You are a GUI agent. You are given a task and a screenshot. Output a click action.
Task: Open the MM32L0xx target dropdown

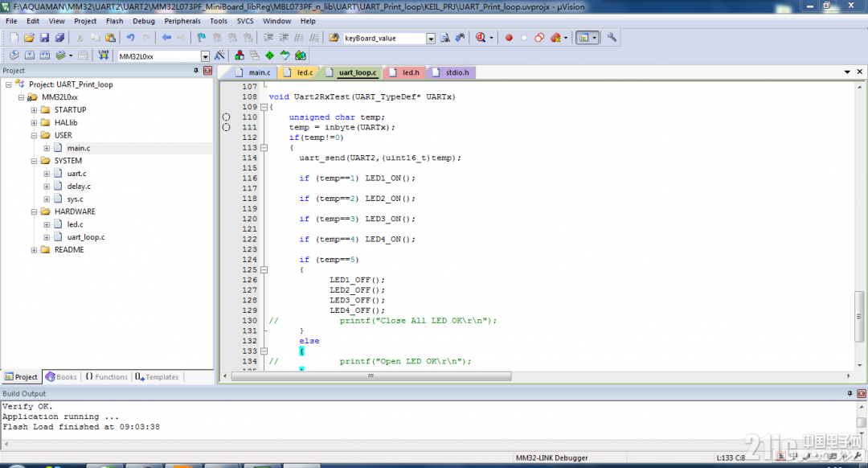point(205,56)
